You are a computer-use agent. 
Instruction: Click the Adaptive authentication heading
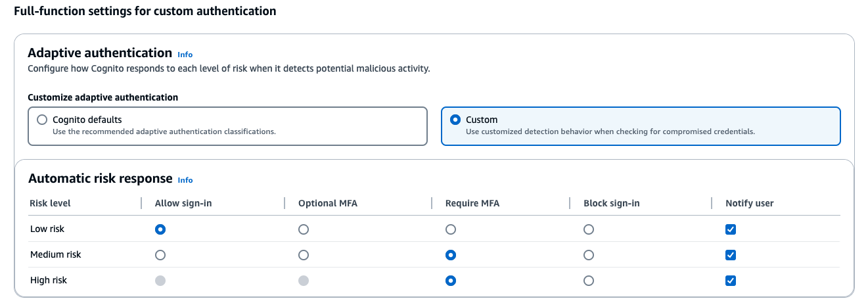[100, 53]
